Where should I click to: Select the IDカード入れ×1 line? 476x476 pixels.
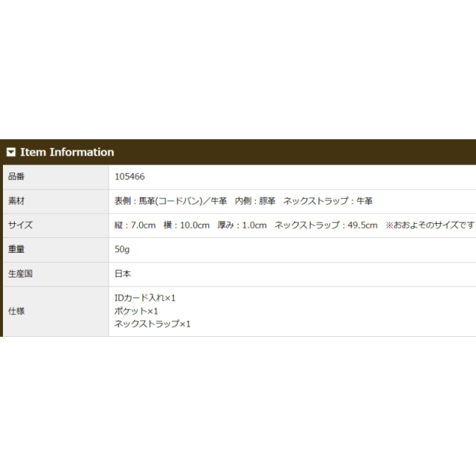coord(145,298)
